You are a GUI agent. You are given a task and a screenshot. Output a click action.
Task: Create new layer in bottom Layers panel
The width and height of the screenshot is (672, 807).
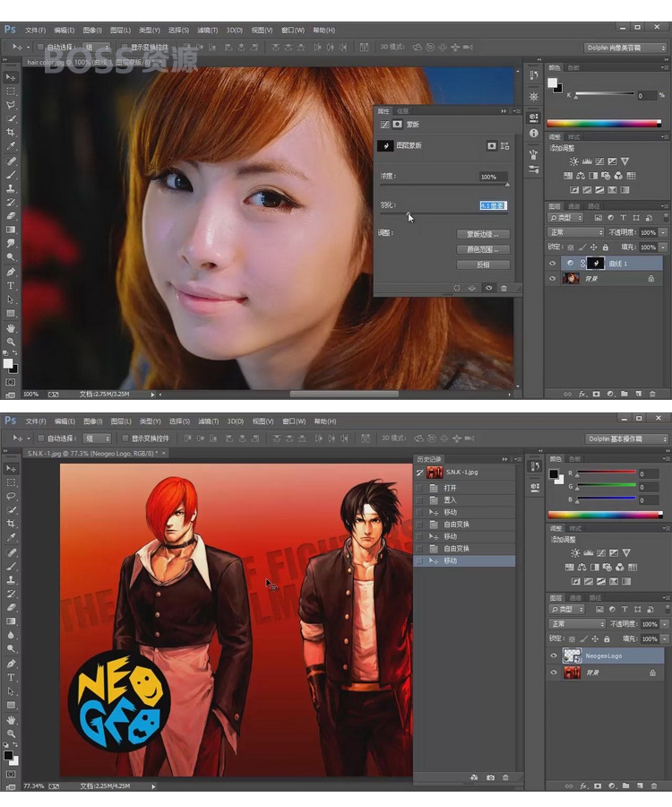click(x=640, y=785)
